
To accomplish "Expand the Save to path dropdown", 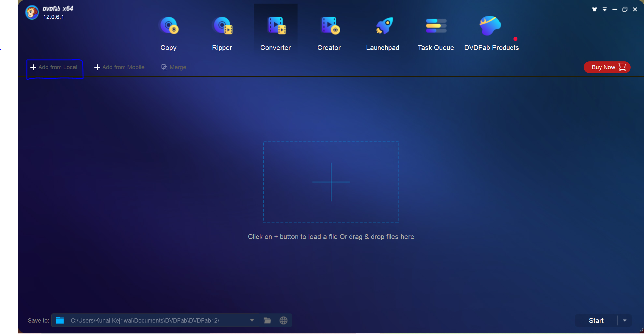I will coord(252,320).
